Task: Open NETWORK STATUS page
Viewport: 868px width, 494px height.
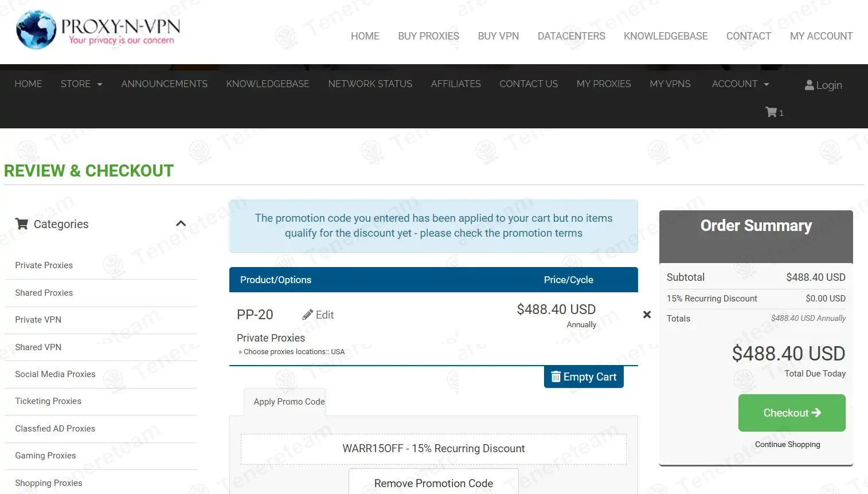Action: (370, 84)
